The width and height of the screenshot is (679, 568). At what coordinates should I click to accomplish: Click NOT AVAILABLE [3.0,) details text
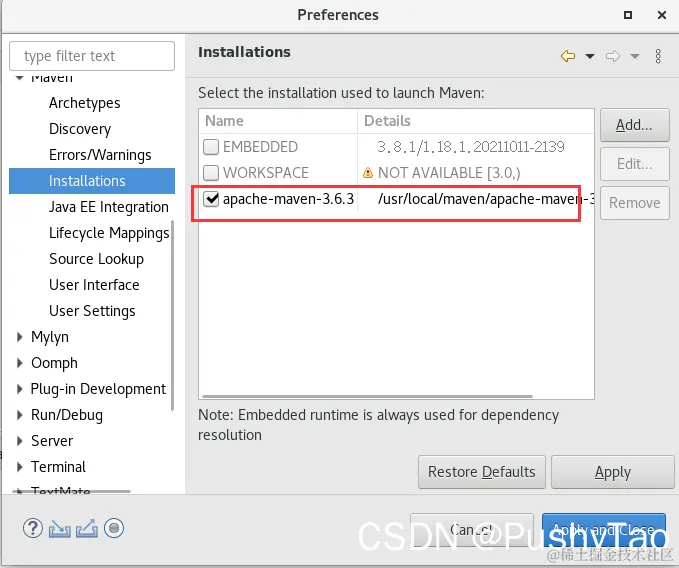coord(449,173)
